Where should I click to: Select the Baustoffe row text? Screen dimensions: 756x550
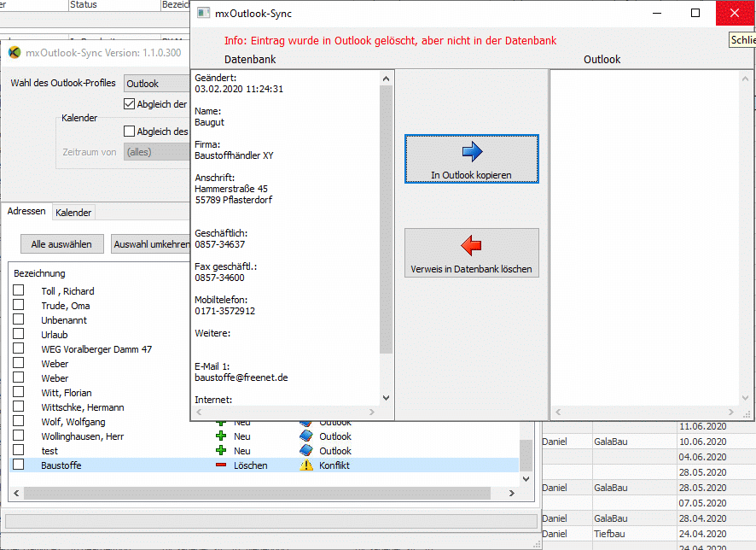[x=61, y=465]
